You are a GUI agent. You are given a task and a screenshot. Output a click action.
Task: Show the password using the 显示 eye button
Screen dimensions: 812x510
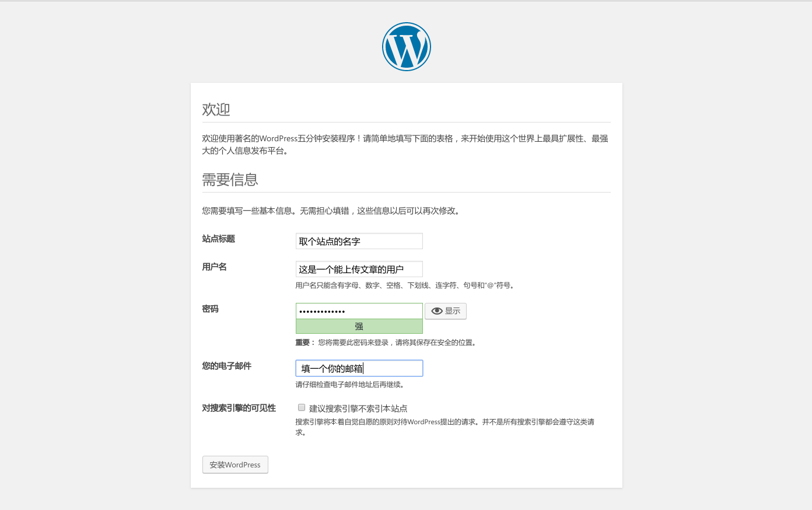point(446,311)
